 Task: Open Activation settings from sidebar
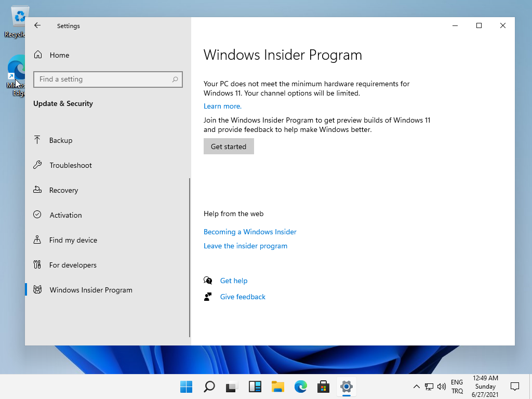(65, 215)
